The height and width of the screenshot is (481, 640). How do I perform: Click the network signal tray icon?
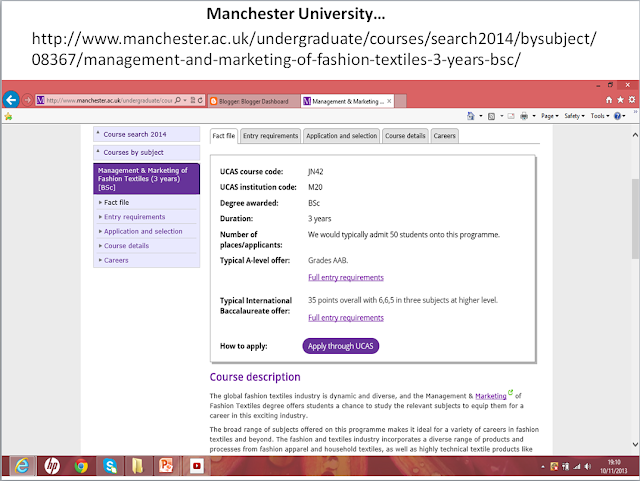577,466
